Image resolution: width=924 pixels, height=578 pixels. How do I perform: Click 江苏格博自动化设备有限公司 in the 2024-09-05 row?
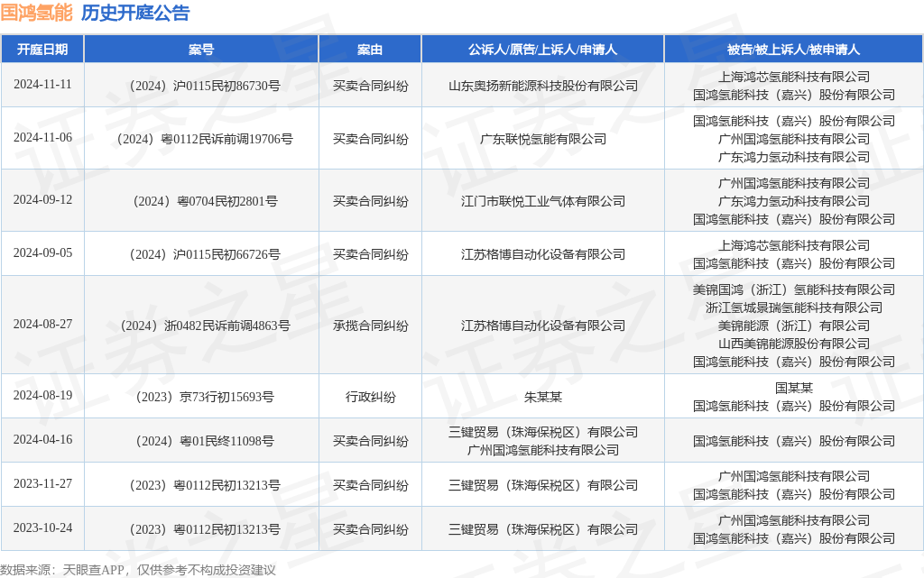542,254
